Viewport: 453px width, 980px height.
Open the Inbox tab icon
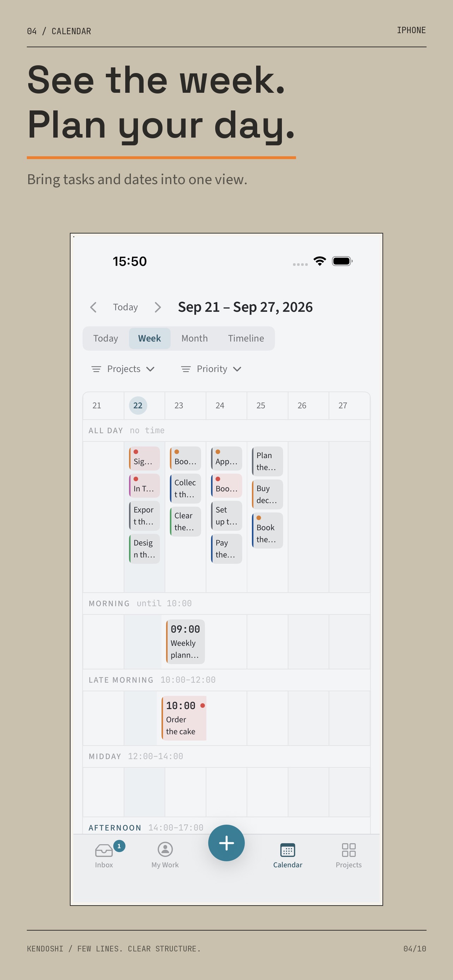(104, 850)
